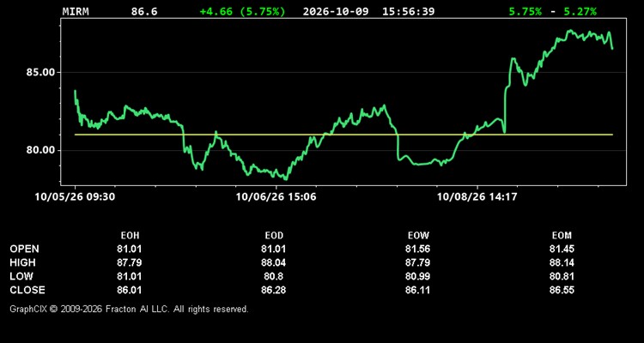Select the EOD column header
The width and height of the screenshot is (644, 343).
tap(274, 236)
